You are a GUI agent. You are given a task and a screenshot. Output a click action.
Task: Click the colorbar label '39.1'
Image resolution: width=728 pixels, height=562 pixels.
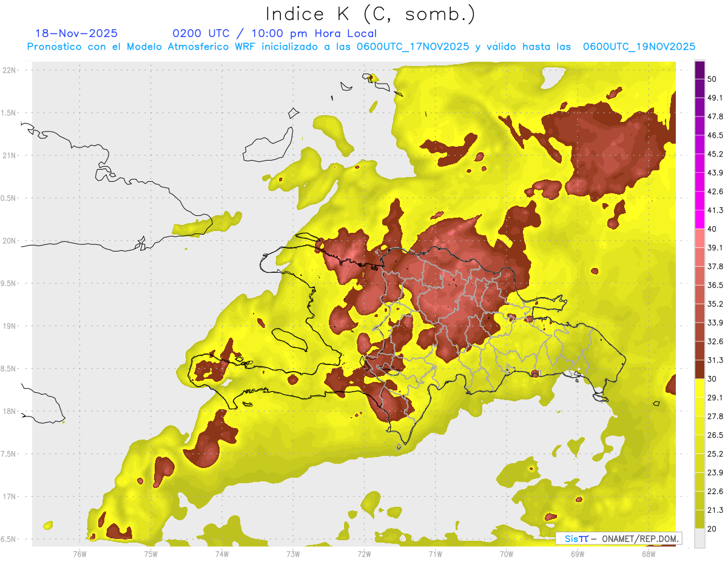pyautogui.click(x=715, y=247)
